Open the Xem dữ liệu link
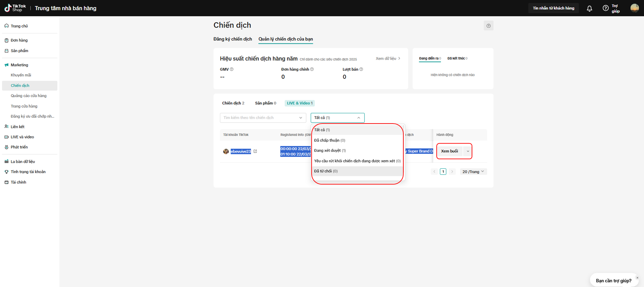The height and width of the screenshot is (287, 644). tap(387, 59)
